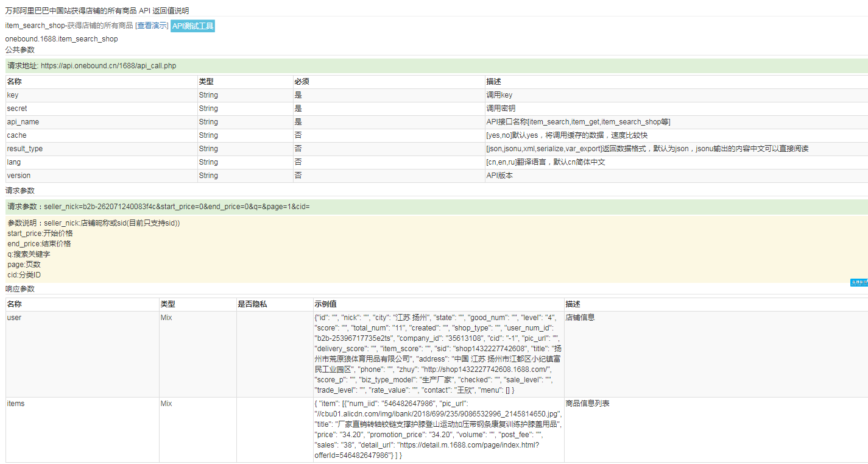Click the api_name parameter name cell
Screen dimensions: 868x464
[102, 122]
